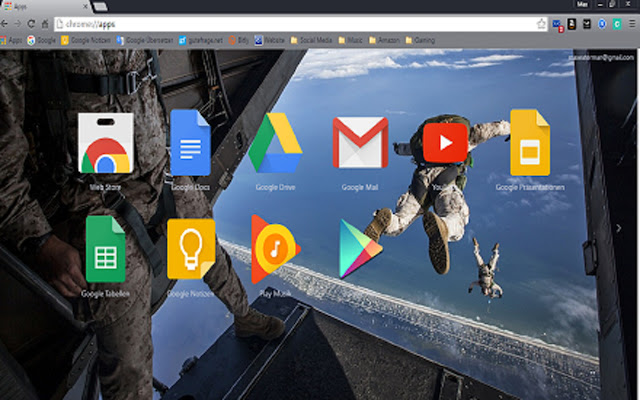The height and width of the screenshot is (400, 640).
Task: Launch the Google Docs app
Action: 190,142
